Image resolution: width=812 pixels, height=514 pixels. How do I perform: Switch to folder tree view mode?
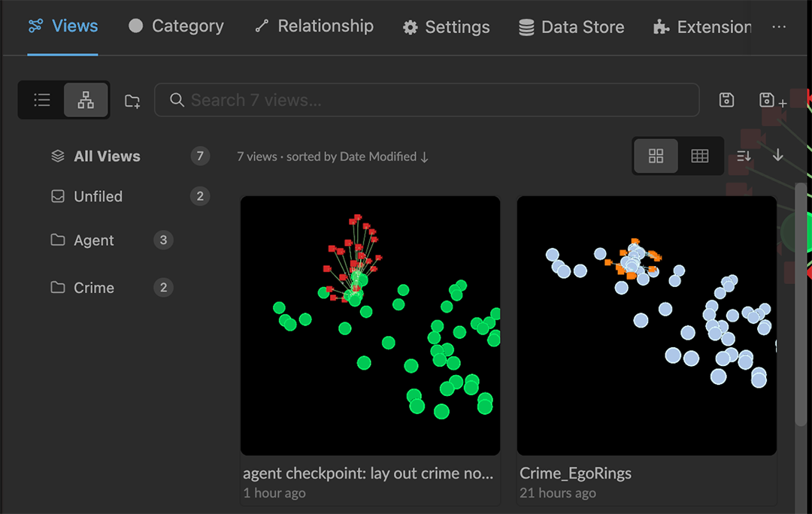point(86,100)
